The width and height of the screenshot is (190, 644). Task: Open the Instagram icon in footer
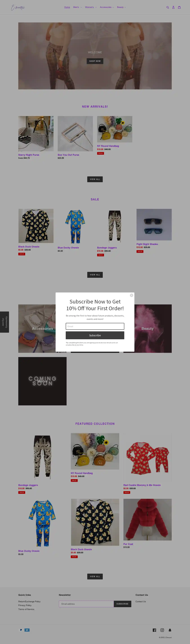tap(162, 630)
